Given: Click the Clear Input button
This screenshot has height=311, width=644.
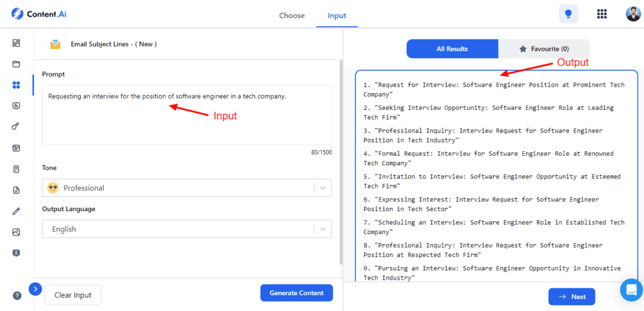Looking at the screenshot, I should (x=73, y=295).
